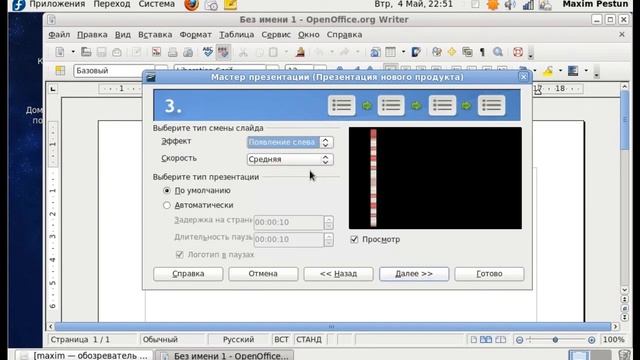
Task: Click the 'Отмена' button
Action: pyautogui.click(x=263, y=274)
